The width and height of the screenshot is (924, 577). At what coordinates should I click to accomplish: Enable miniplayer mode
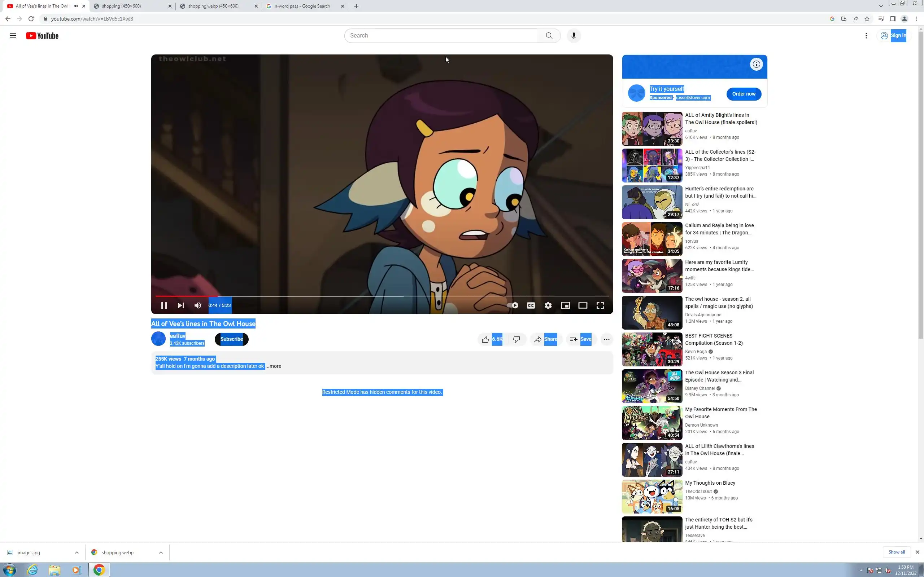point(565,305)
